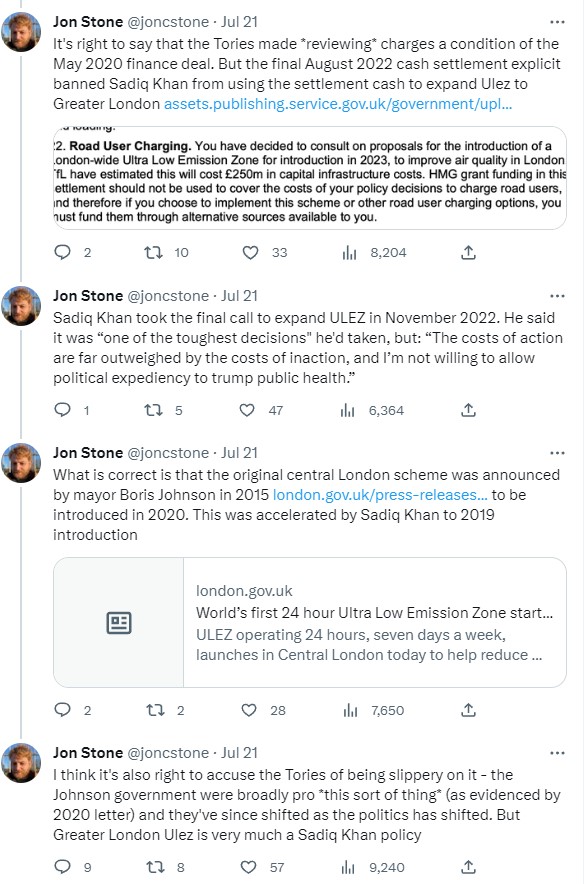Share the tweet quoting Sadiq Khan's decision

[468, 410]
